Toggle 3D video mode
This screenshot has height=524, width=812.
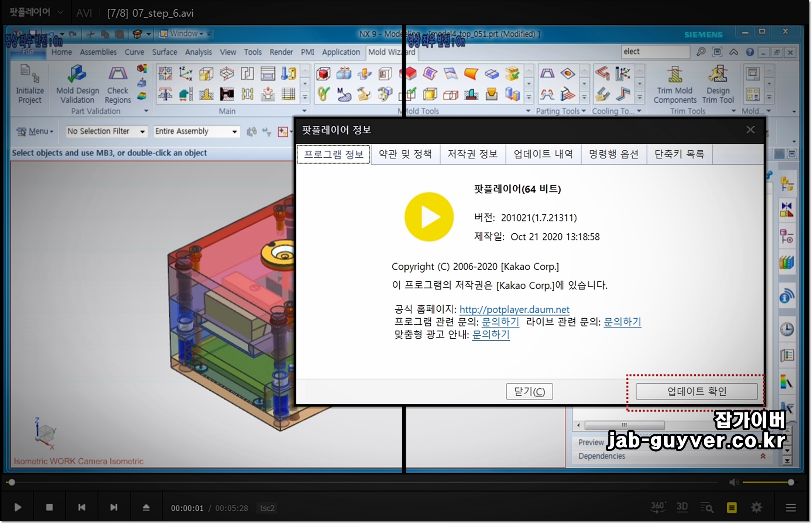click(x=682, y=507)
